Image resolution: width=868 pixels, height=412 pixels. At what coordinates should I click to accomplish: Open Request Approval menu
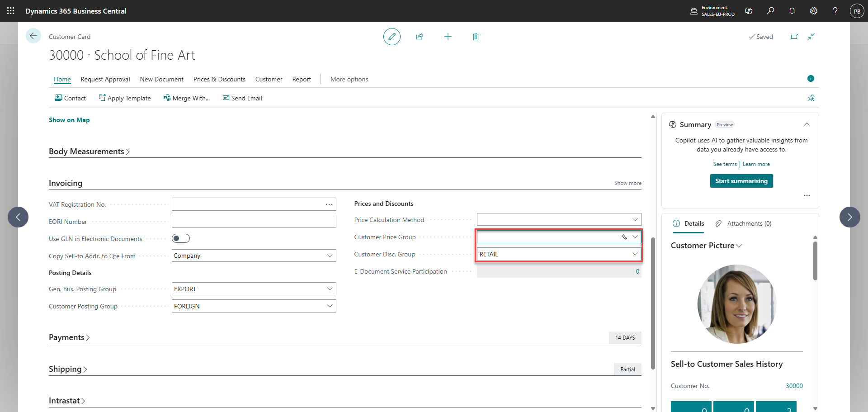click(x=105, y=79)
